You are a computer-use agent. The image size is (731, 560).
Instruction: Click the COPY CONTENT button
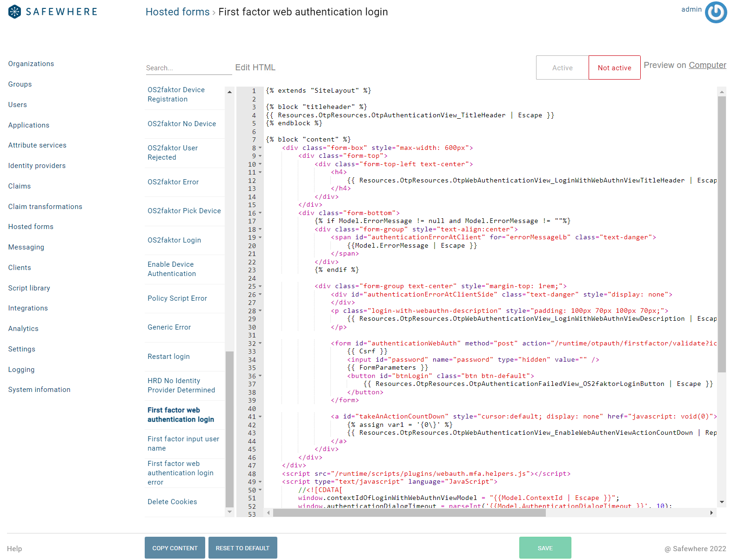tap(175, 548)
